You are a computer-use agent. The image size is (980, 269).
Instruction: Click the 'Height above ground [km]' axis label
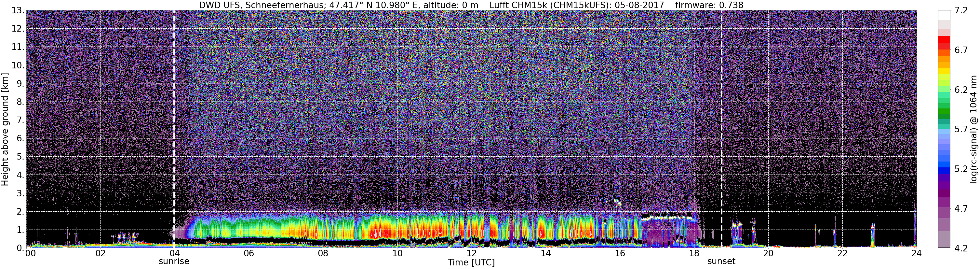[5, 129]
